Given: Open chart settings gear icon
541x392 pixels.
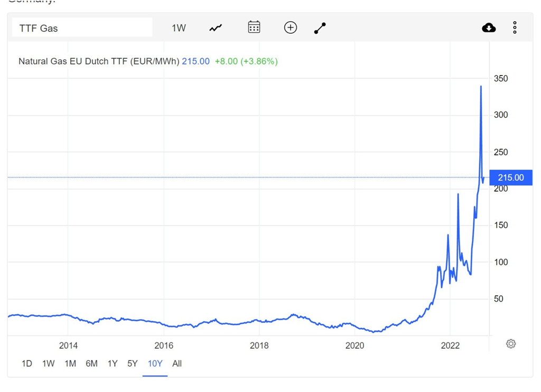Looking at the screenshot, I should click(511, 344).
